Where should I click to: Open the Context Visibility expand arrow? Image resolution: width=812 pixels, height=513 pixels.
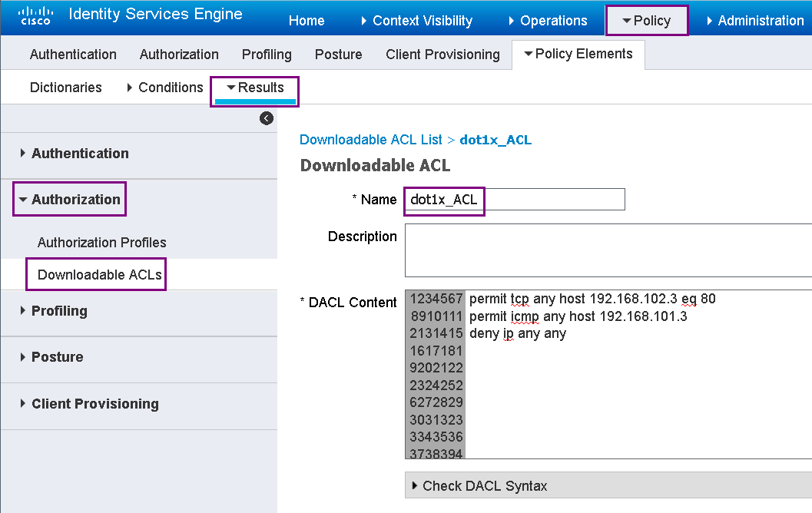pyautogui.click(x=363, y=21)
